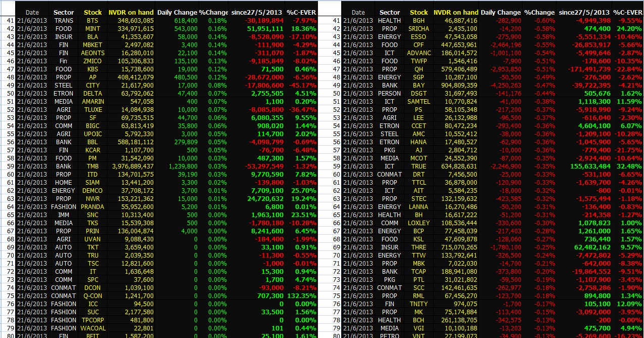Screen dimensions: 644x338
Task: Click the AEONTS stock cell
Action: 93,53
